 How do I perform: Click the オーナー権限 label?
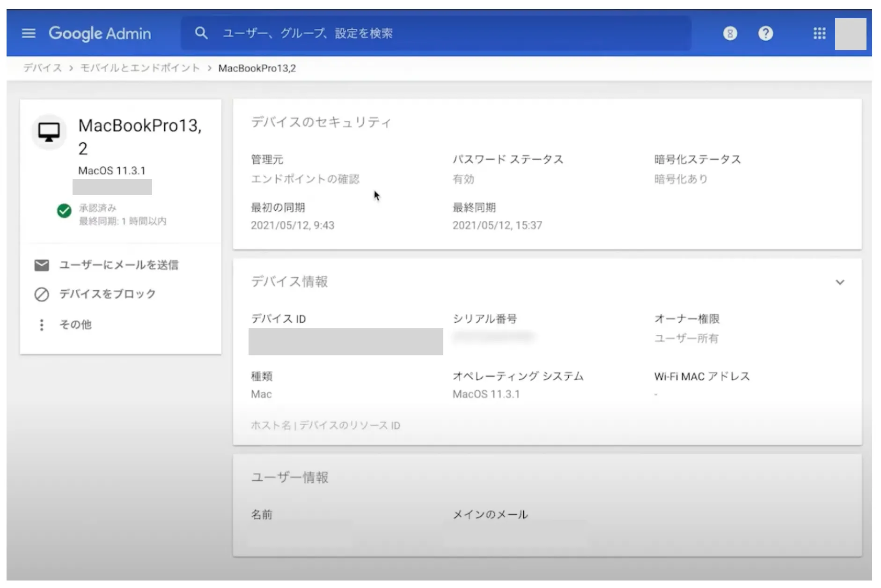(x=687, y=319)
